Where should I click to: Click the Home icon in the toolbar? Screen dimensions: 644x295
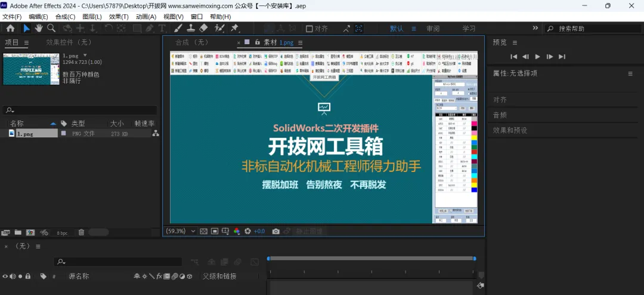click(10, 29)
